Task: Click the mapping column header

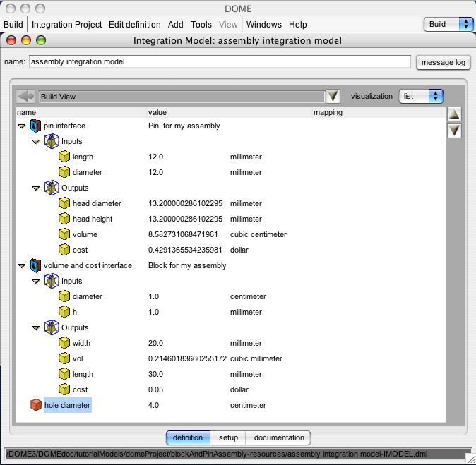Action: (379, 112)
